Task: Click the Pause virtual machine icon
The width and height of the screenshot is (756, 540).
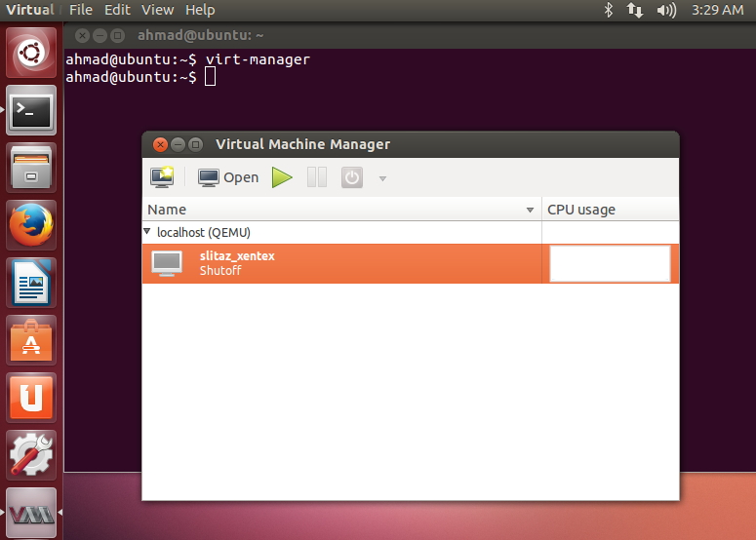Action: [x=317, y=177]
